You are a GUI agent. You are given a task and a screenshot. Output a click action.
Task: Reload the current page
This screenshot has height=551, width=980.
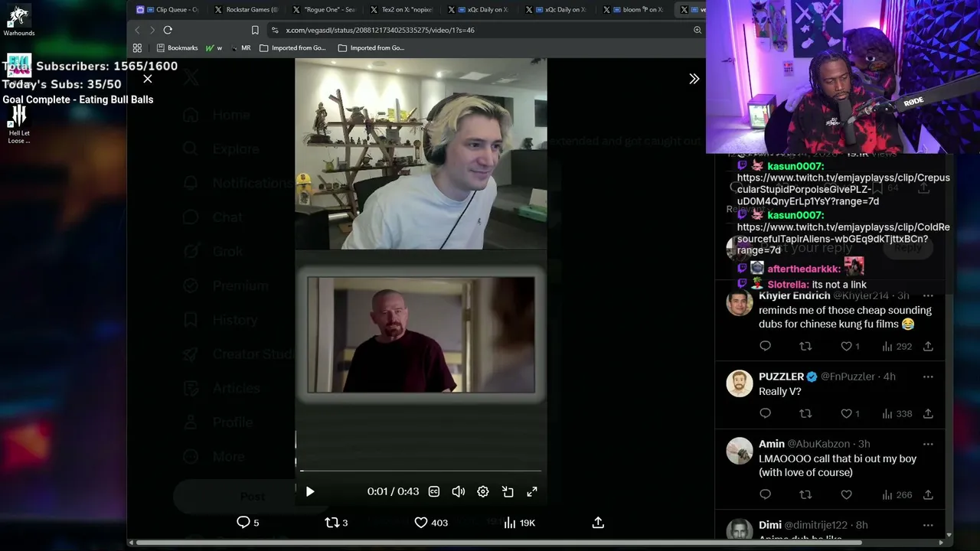pyautogui.click(x=168, y=30)
